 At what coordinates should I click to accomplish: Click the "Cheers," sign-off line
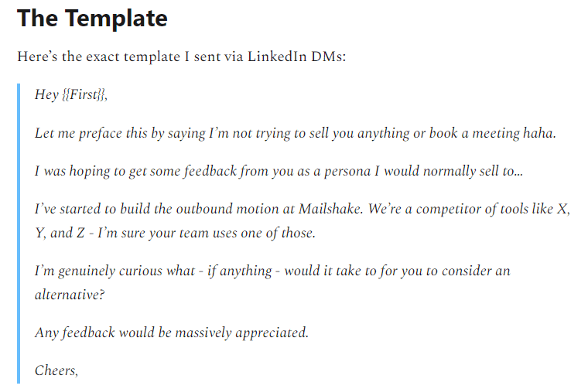tap(56, 370)
